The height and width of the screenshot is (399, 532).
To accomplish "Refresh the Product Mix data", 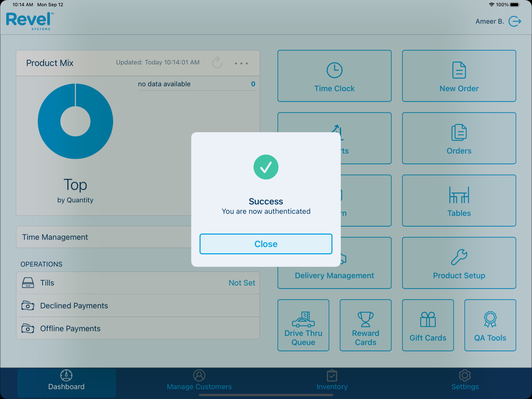I will tap(217, 63).
